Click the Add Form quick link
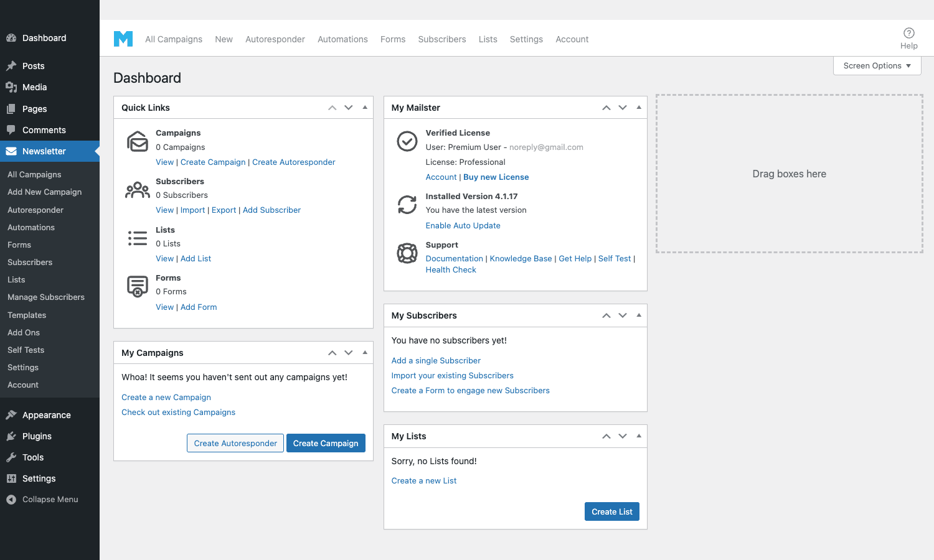The image size is (934, 560). tap(199, 307)
